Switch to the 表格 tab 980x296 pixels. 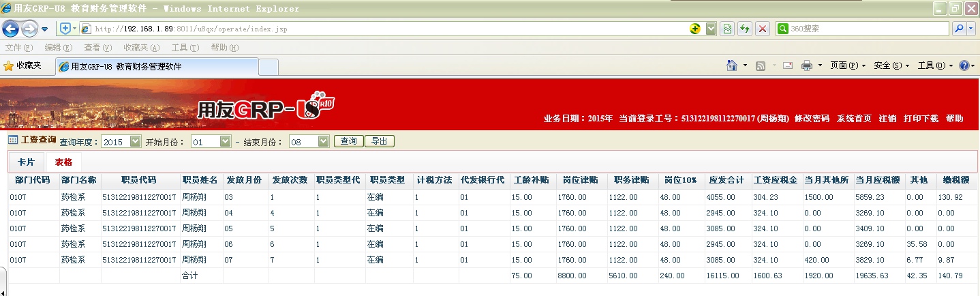[63, 162]
